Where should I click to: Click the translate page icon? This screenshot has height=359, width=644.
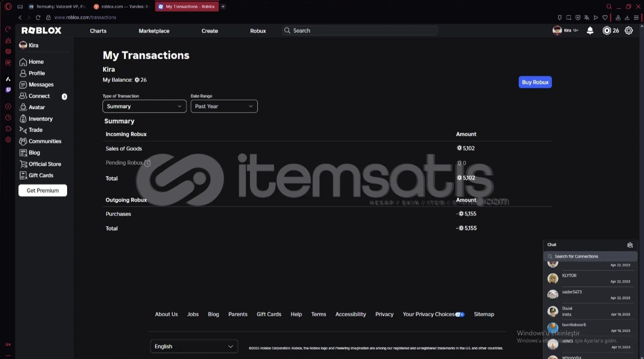click(587, 17)
